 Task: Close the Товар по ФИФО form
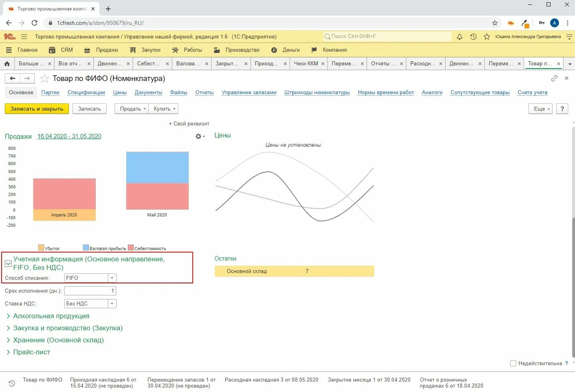coord(567,78)
